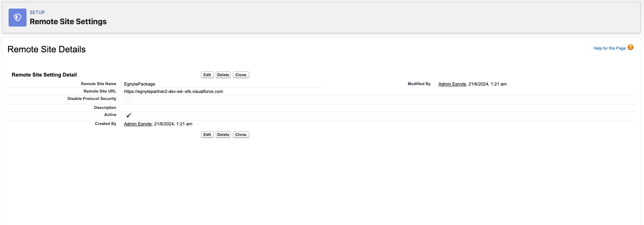Toggle the Disable Protocol Security checkbox

128,100
